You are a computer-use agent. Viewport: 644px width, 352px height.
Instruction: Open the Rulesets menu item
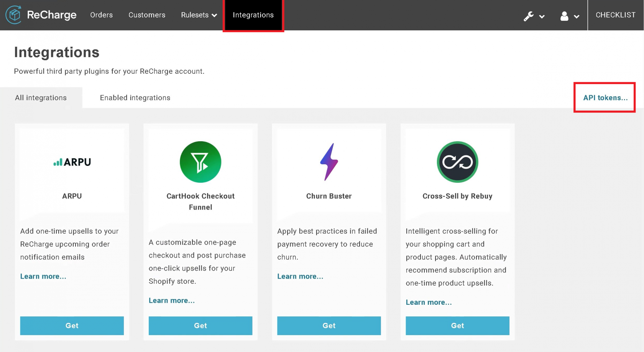(195, 15)
